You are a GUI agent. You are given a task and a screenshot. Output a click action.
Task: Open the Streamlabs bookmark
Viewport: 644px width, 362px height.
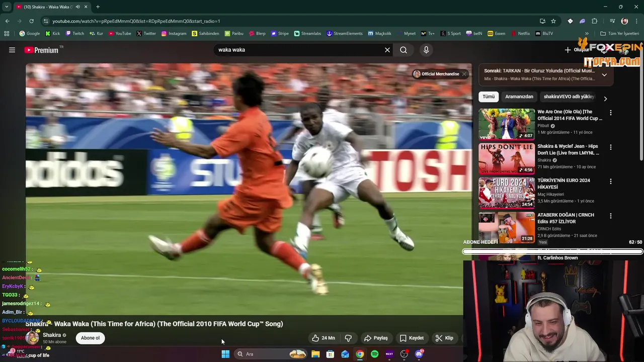(x=307, y=34)
